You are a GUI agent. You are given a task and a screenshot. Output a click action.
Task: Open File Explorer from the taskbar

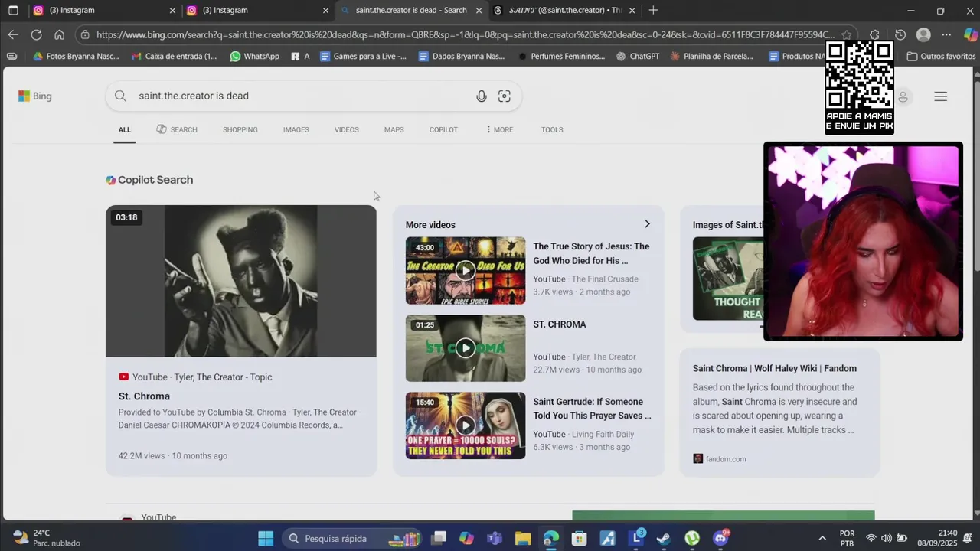[x=523, y=538]
